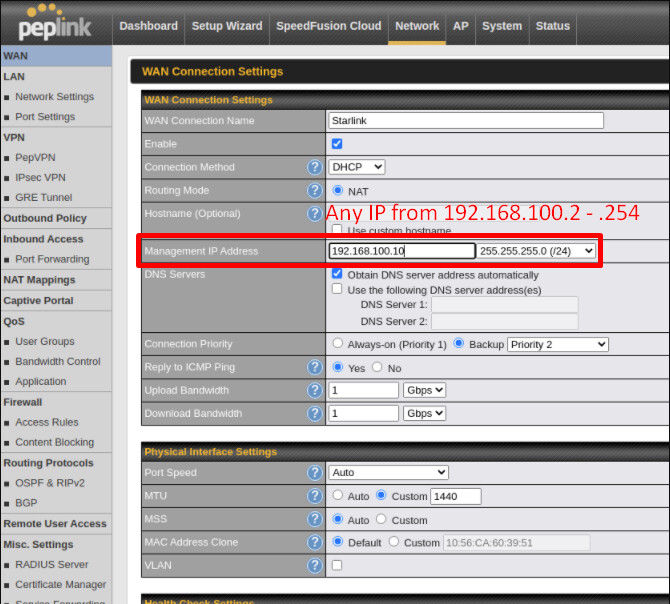Screen dimensions: 670x604
Task: Open help for Hostname (Optional)
Action: [x=315, y=213]
